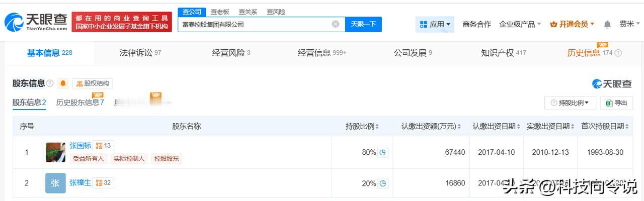Switch to the 经营信息 999+ tab
Viewport: 644px width, 201px height.
pos(322,53)
